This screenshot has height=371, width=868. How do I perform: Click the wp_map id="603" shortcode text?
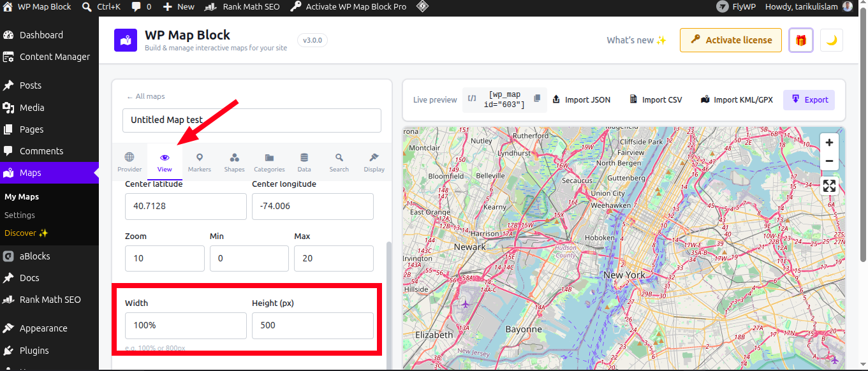[x=504, y=99]
